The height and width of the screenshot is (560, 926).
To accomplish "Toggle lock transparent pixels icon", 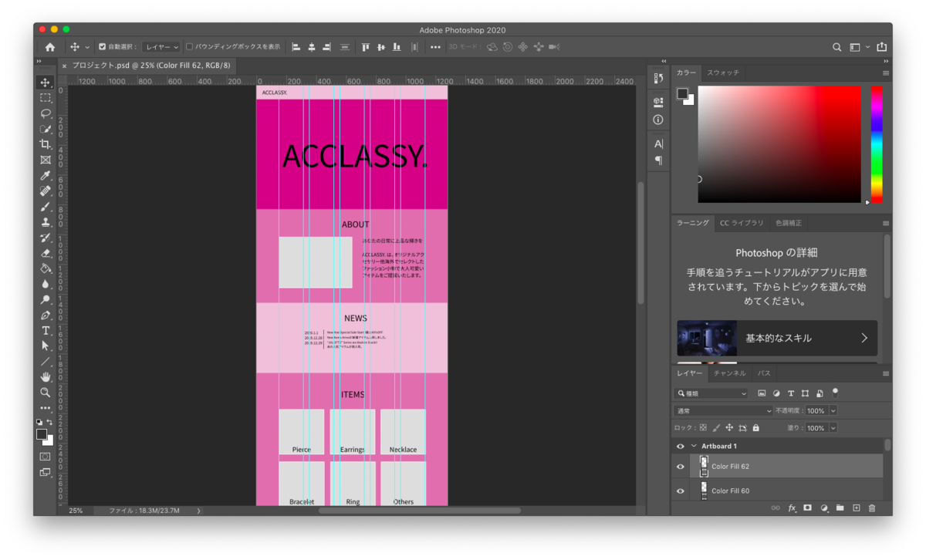I will click(x=703, y=428).
